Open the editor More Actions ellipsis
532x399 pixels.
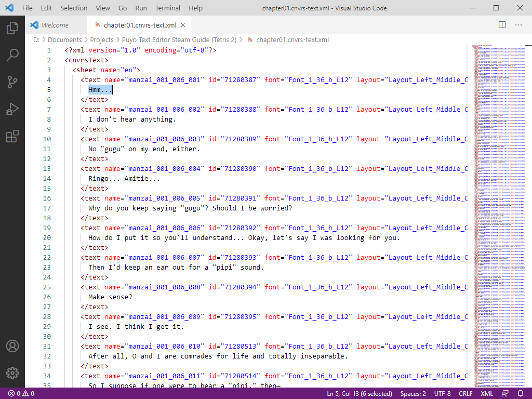point(518,25)
